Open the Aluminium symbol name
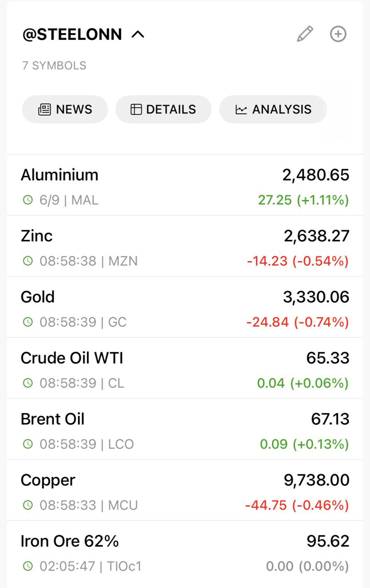The width and height of the screenshot is (370, 588). click(60, 175)
